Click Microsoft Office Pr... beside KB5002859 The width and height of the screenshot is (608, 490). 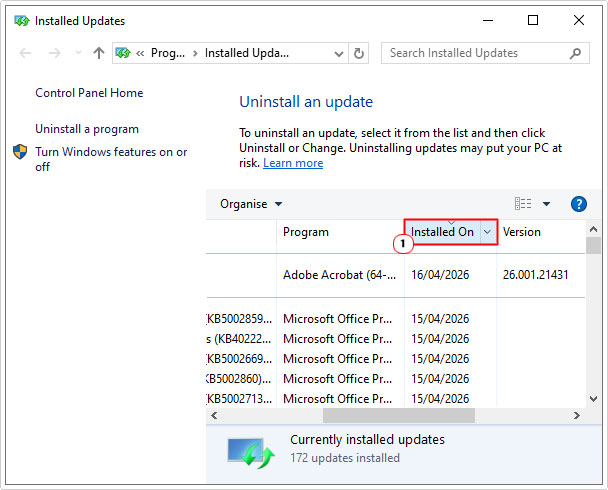337,319
